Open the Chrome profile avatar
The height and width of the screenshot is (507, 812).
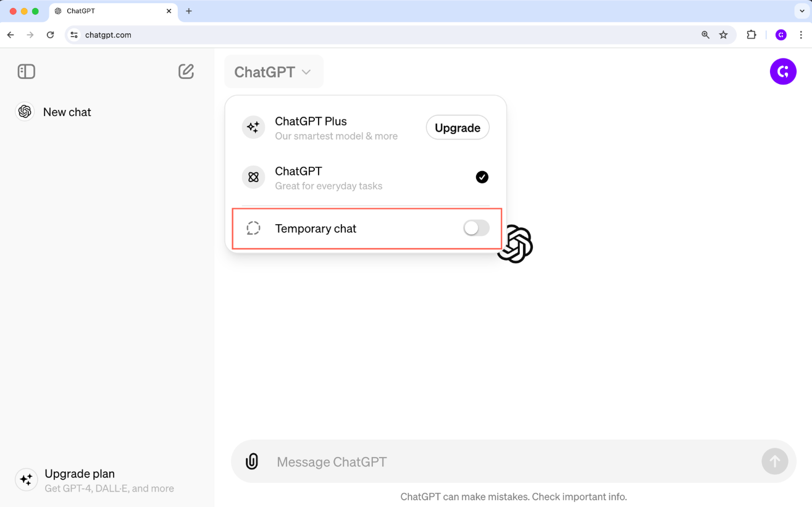click(x=781, y=35)
